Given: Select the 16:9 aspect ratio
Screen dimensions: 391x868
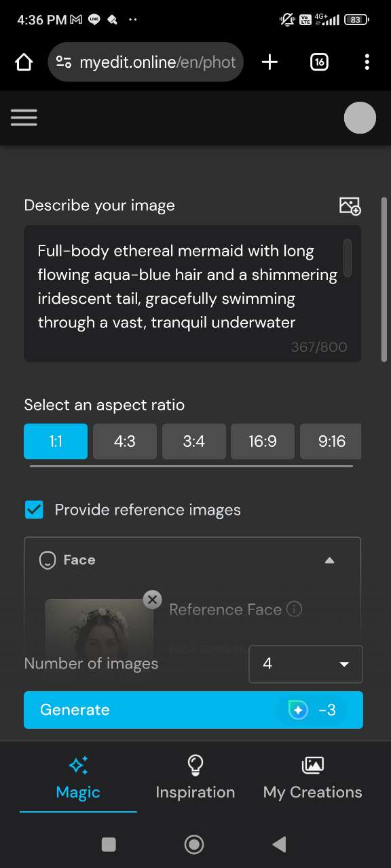Looking at the screenshot, I should click(x=263, y=441).
